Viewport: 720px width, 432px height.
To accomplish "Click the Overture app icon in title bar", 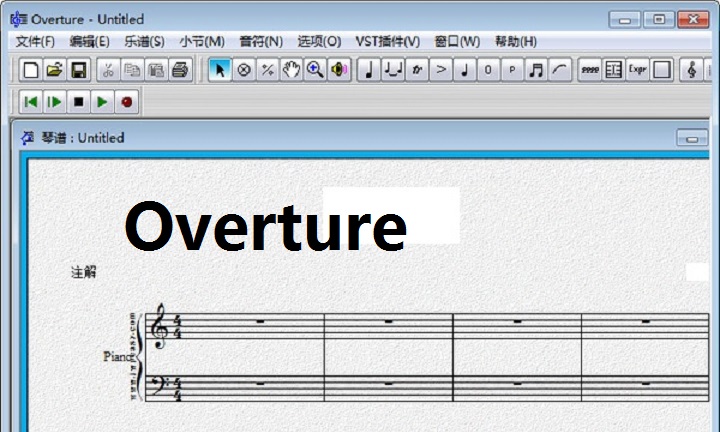I will [19, 19].
